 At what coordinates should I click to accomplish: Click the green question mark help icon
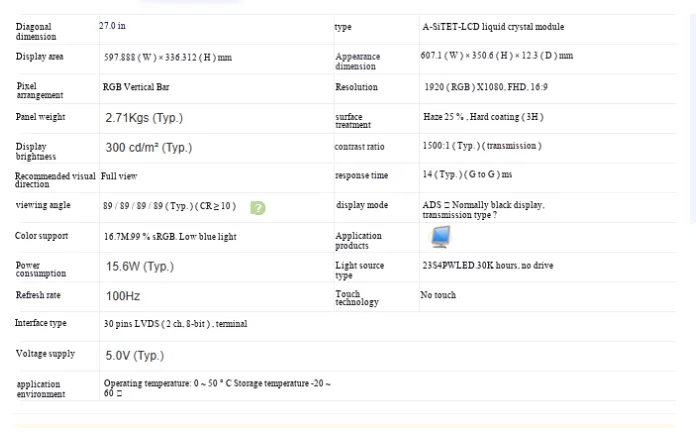tap(257, 208)
